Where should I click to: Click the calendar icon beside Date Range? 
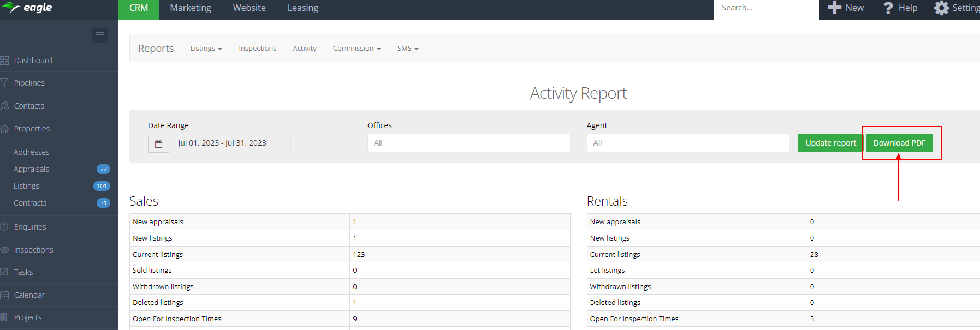pos(158,143)
